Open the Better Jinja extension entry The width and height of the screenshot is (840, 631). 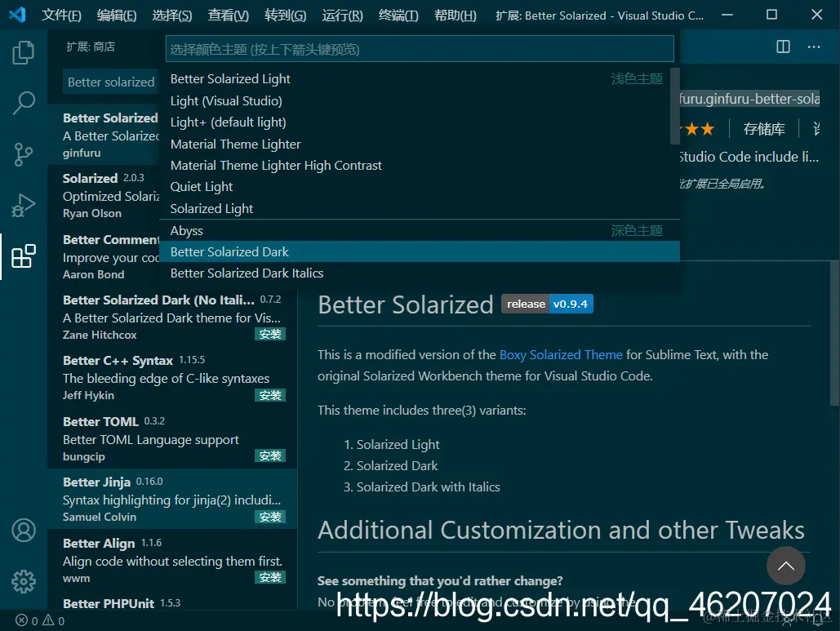[172, 499]
